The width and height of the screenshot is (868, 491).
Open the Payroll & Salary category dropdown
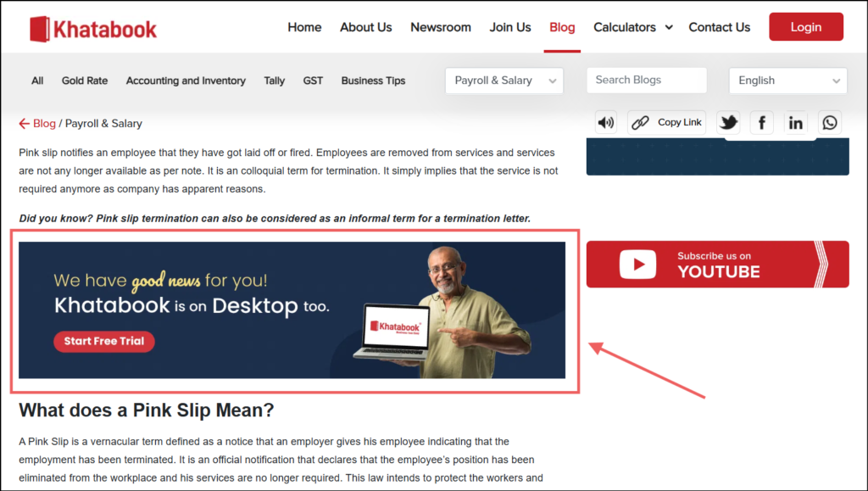(504, 81)
